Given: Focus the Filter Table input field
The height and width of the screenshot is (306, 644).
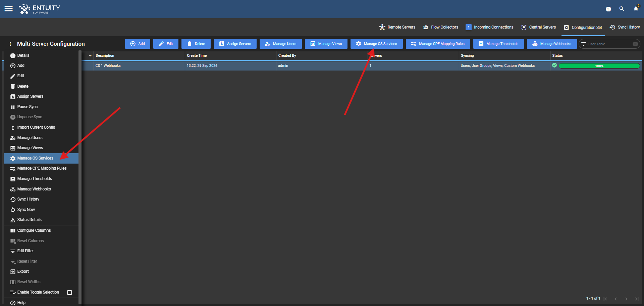Looking at the screenshot, I should click(x=609, y=44).
